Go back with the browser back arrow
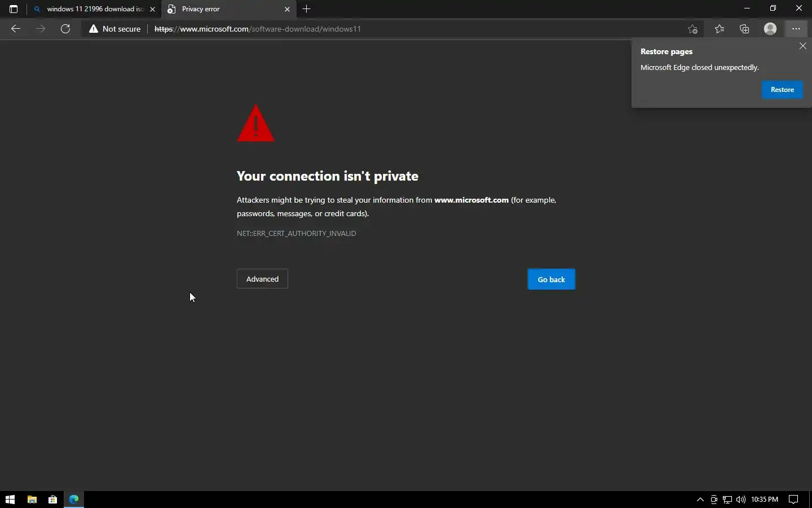 tap(16, 29)
